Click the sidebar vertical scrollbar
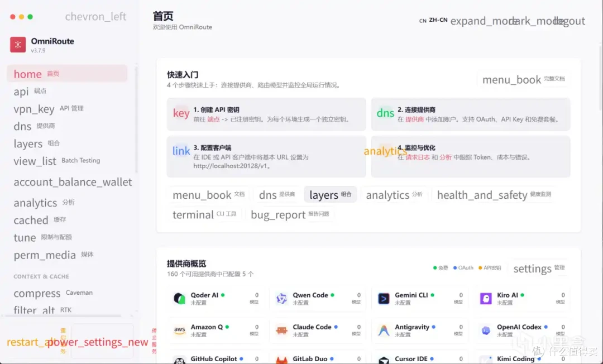The height and width of the screenshot is (364, 603). coord(136,120)
